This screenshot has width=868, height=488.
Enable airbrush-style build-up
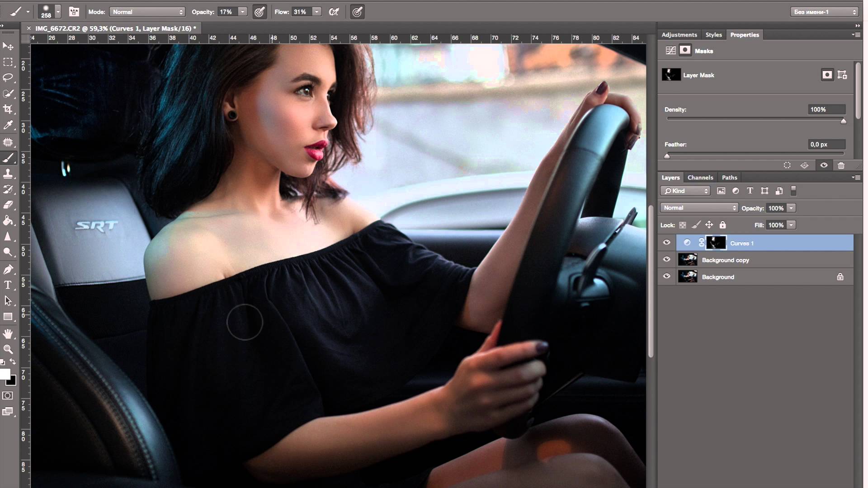[334, 12]
